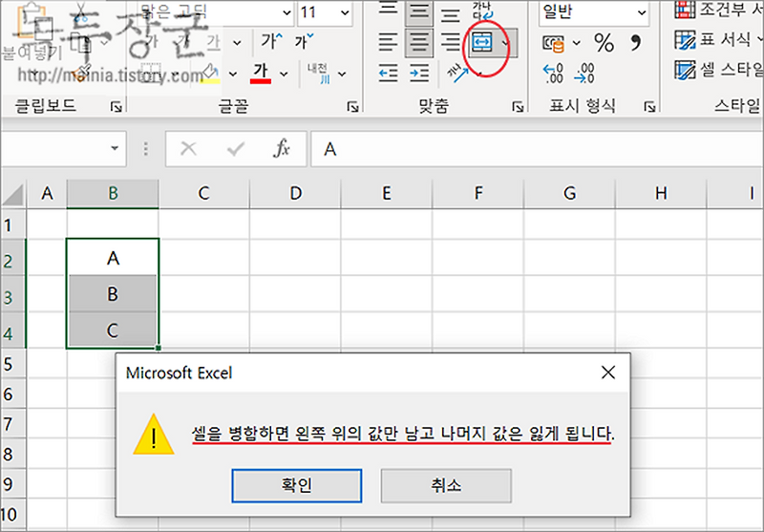Click the Decrease Decimal icon

(584, 74)
